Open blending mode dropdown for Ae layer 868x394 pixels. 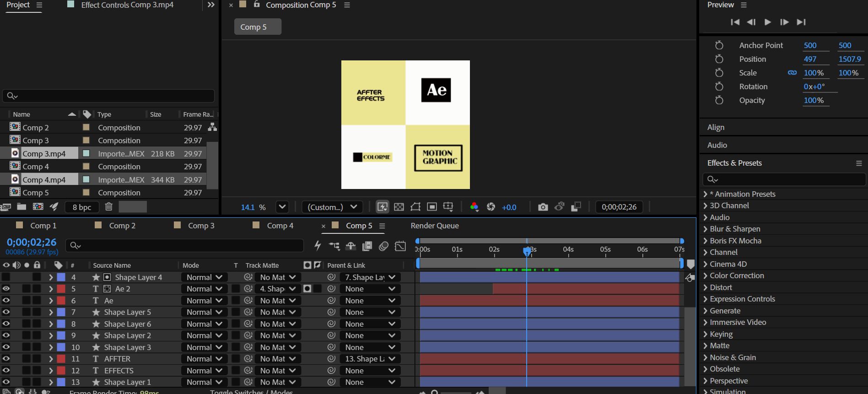click(204, 301)
